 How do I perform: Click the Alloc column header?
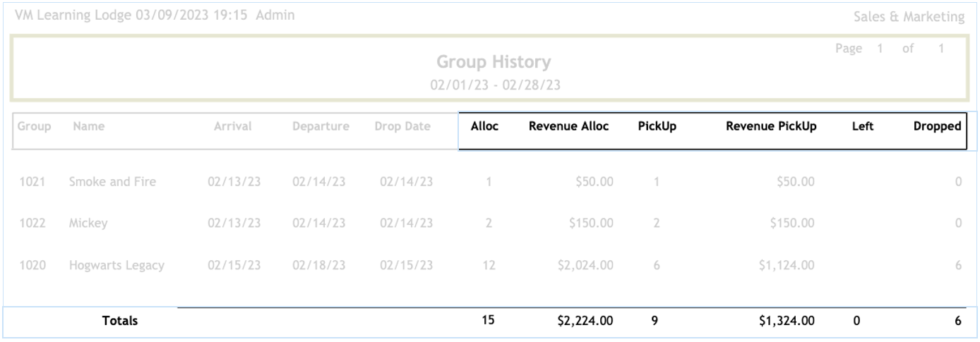click(486, 127)
